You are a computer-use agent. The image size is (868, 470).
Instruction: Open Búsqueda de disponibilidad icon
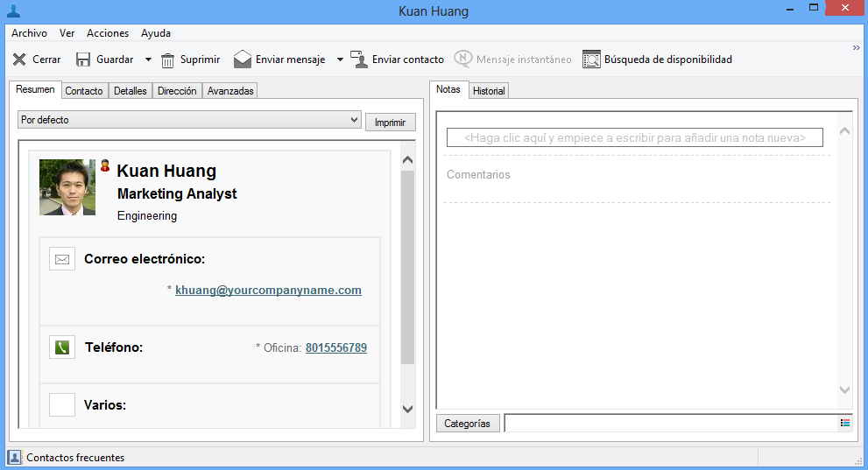click(x=591, y=60)
